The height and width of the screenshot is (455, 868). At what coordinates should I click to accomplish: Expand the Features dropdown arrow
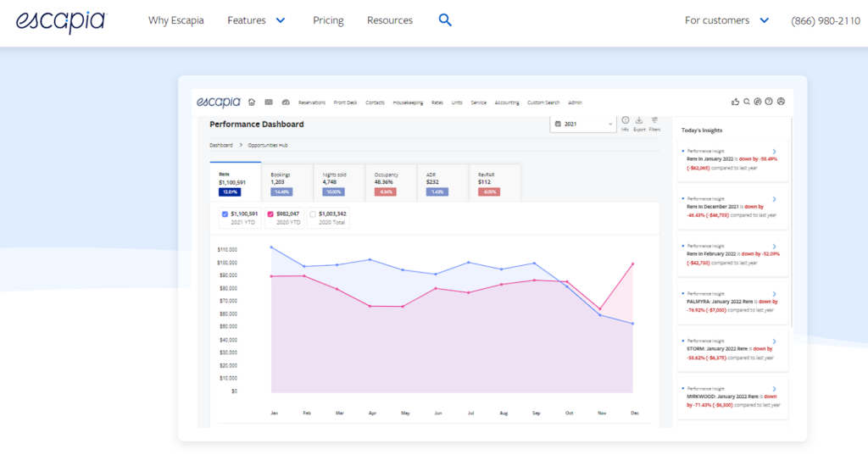point(281,20)
